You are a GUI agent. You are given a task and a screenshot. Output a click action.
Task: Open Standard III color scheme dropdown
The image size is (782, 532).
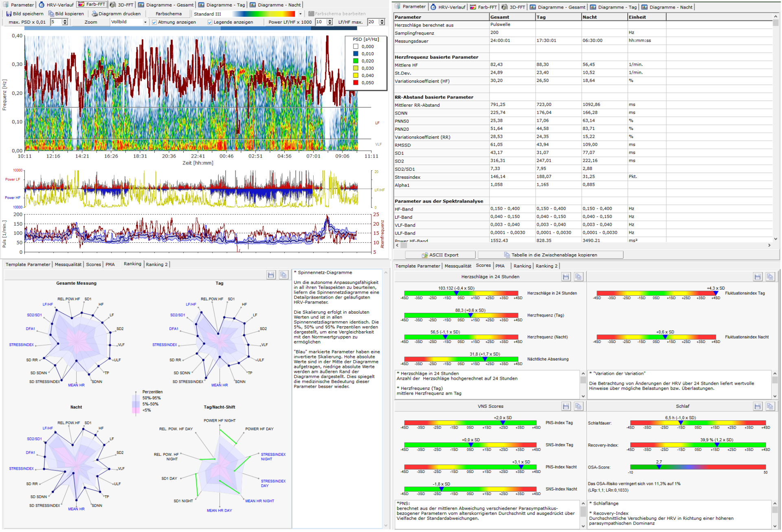click(300, 14)
